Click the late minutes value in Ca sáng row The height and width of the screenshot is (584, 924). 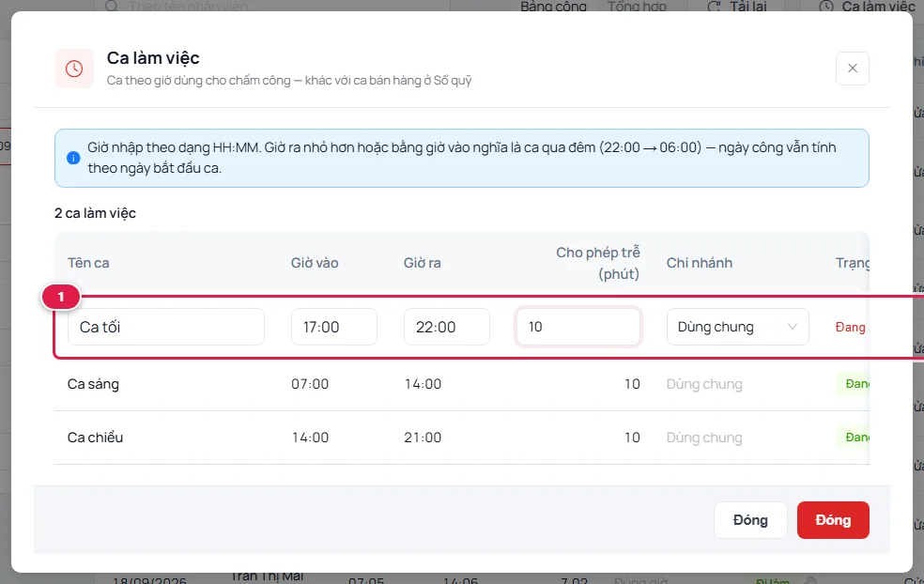click(x=632, y=384)
